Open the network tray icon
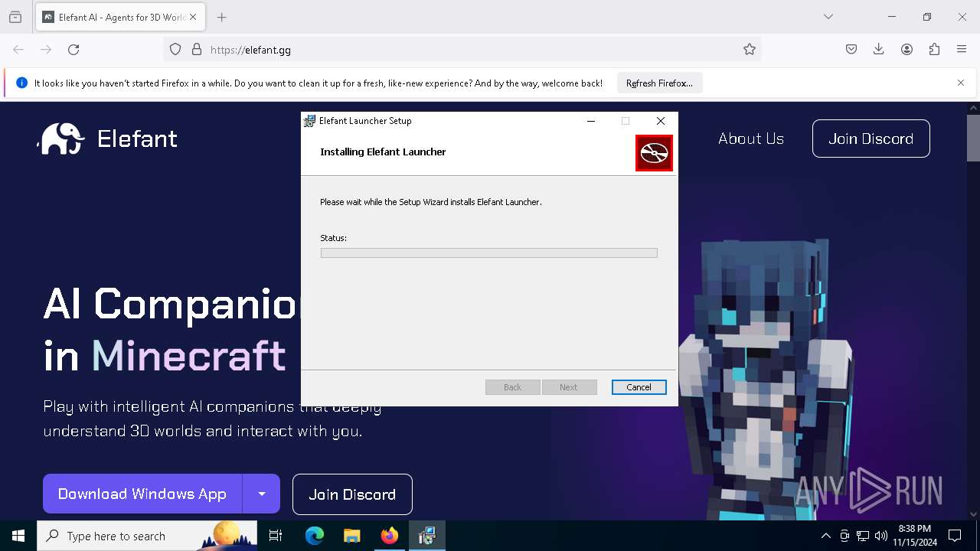 click(863, 536)
